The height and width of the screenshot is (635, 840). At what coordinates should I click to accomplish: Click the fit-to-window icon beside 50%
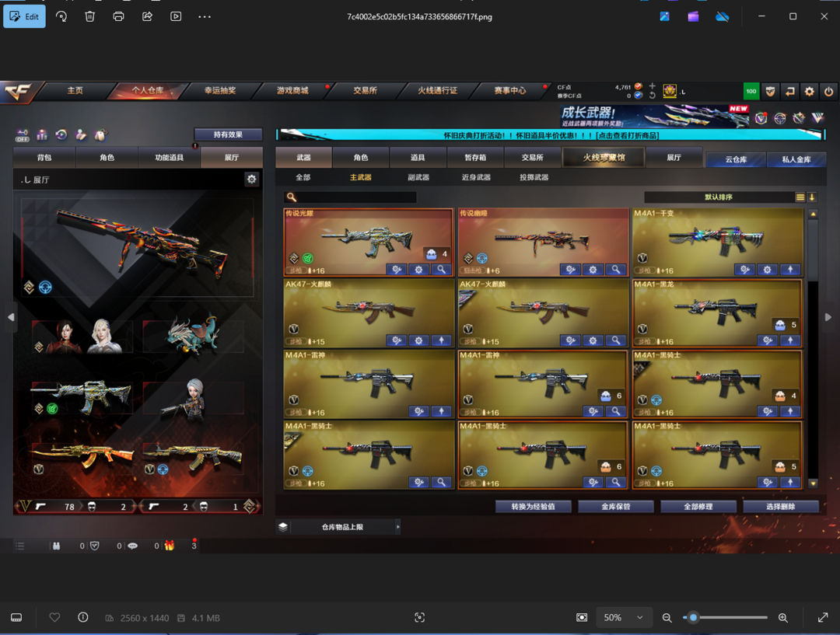pos(582,617)
